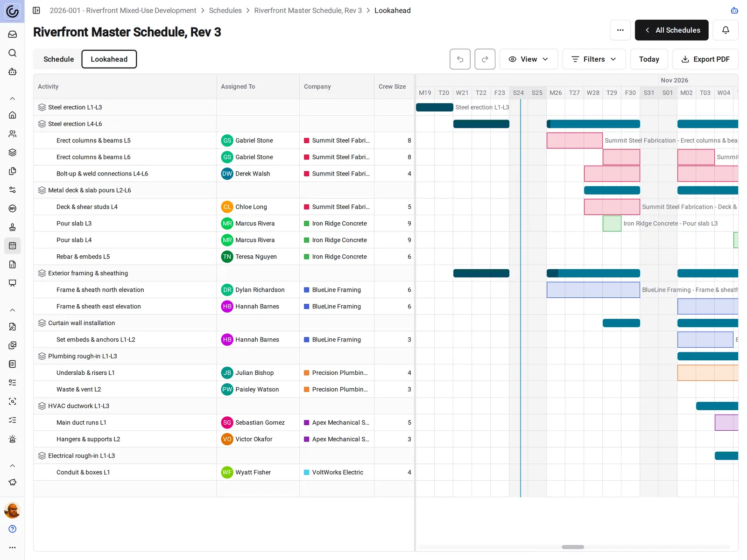Open the layers icon in sidebar
This screenshot has width=747, height=560.
pyautogui.click(x=13, y=152)
